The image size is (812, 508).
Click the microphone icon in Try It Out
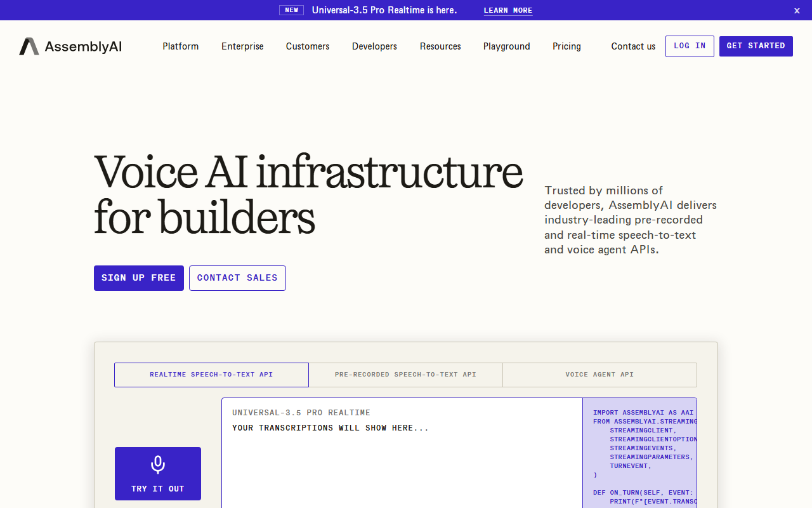(x=158, y=465)
